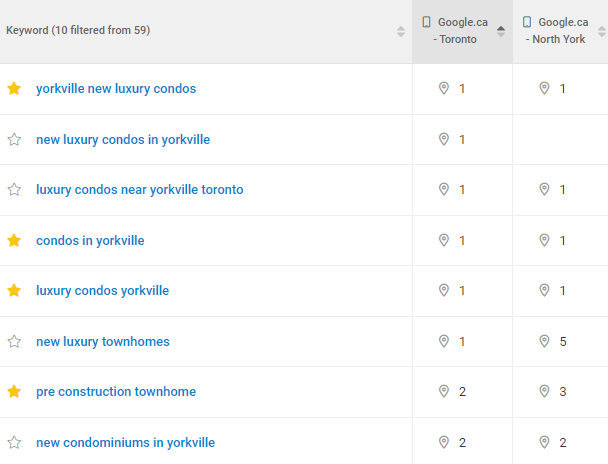Unstar the yorkville new luxury condos keyword
Image resolution: width=608 pixels, height=464 pixels.
(14, 89)
